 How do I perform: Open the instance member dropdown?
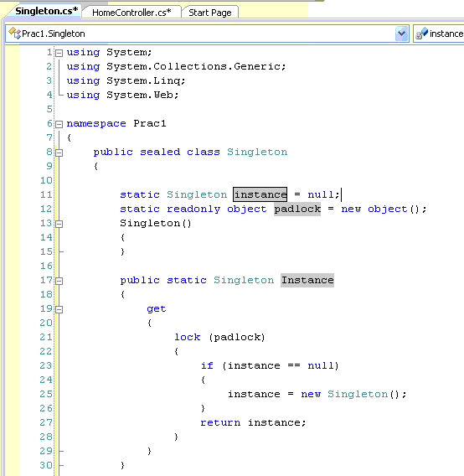click(439, 34)
